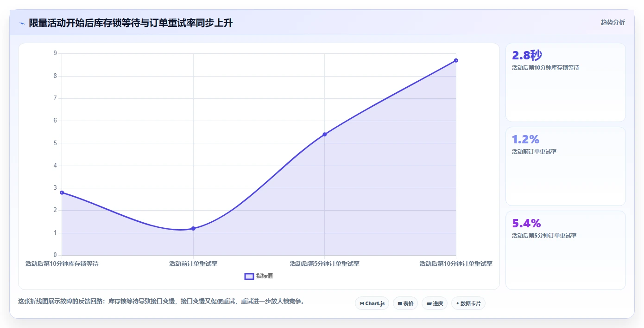644x328 pixels.
Task: Click y-axis tick label 9
Action: [x=55, y=53]
